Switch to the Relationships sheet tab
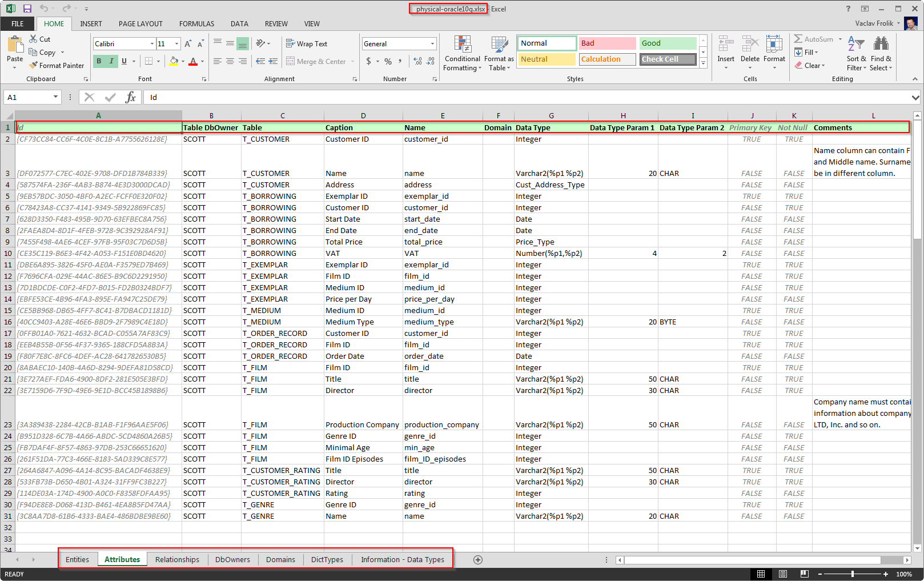This screenshot has height=581, width=924. click(177, 559)
